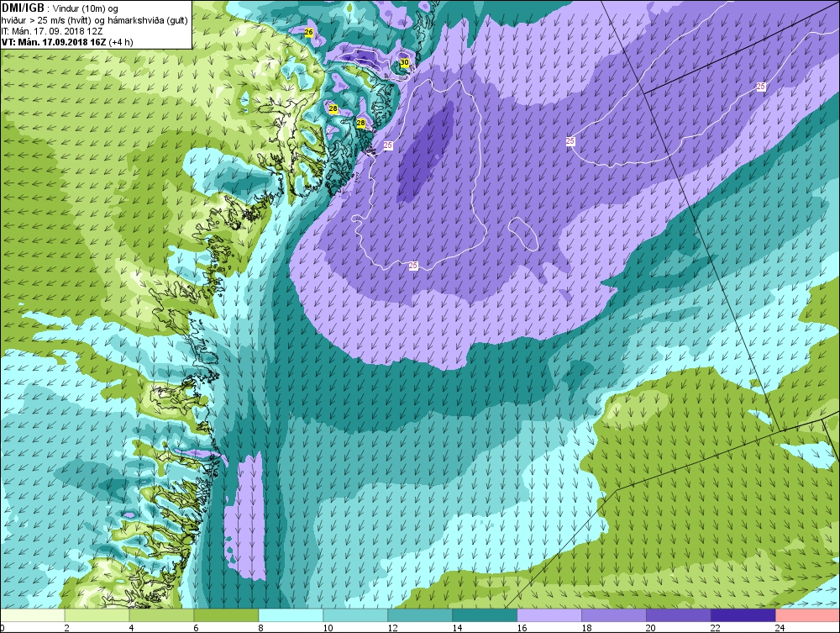
Task: Pick the 18–20 m/s medium purple legend swatch
Action: tap(614, 615)
